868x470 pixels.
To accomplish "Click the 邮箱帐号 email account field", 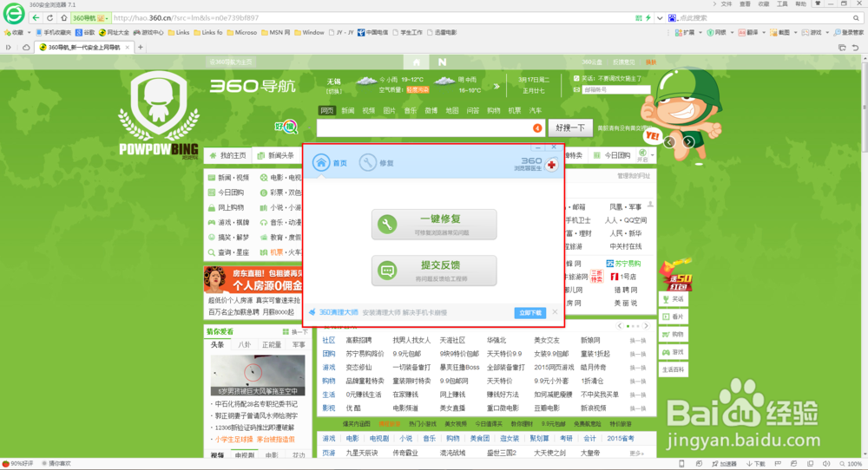I will (x=616, y=89).
